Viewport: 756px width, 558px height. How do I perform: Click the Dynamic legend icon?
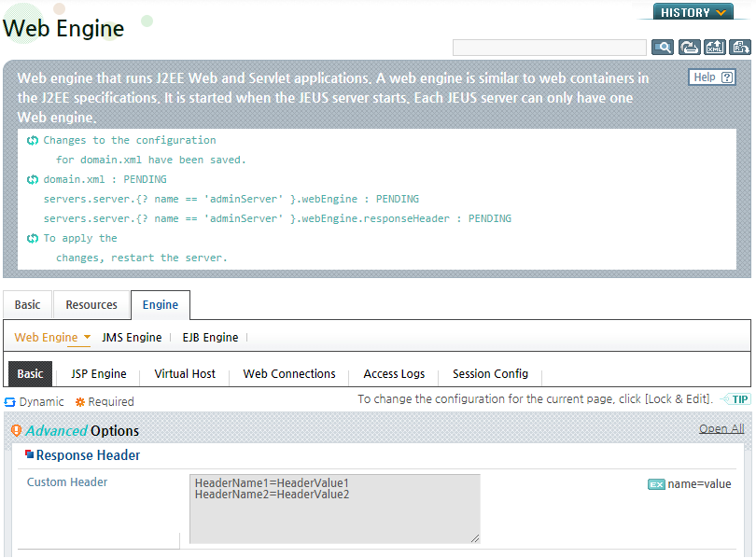(x=9, y=402)
